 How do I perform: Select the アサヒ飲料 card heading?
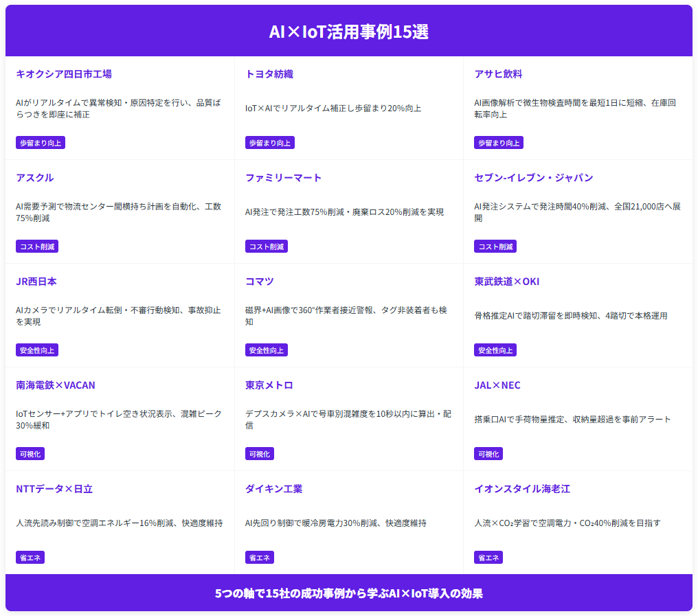click(498, 74)
